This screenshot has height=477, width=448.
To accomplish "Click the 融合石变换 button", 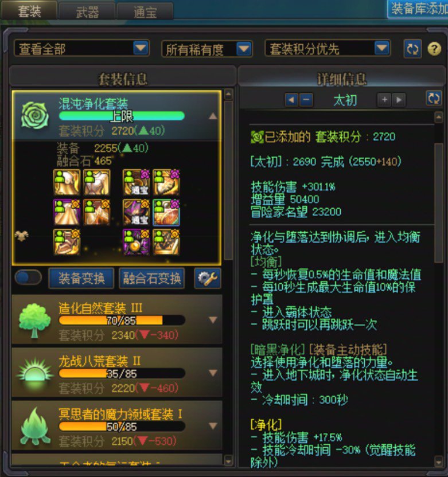I will pos(152,278).
